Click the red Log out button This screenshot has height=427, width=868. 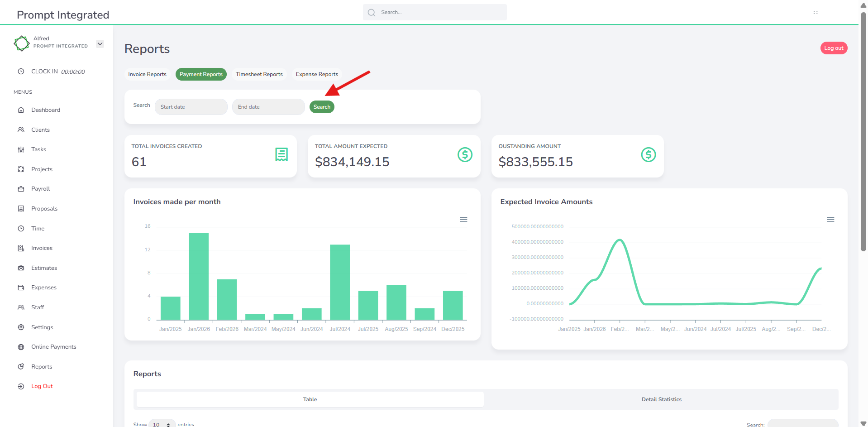click(x=834, y=48)
